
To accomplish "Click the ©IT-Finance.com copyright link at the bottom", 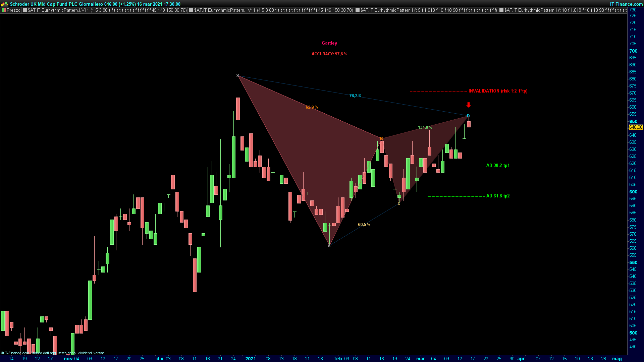I will [15, 353].
